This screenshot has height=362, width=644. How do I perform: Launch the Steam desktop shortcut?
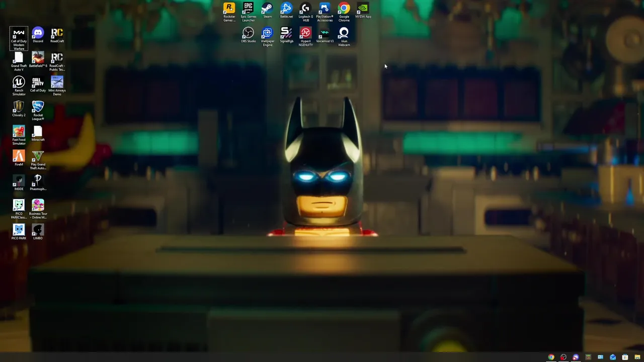pos(267,11)
